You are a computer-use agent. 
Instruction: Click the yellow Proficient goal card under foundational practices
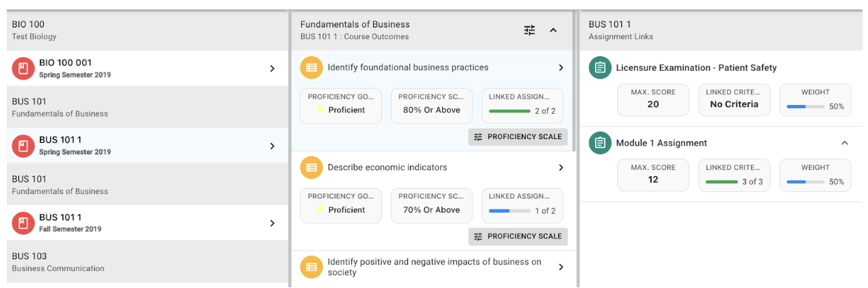[x=341, y=106]
